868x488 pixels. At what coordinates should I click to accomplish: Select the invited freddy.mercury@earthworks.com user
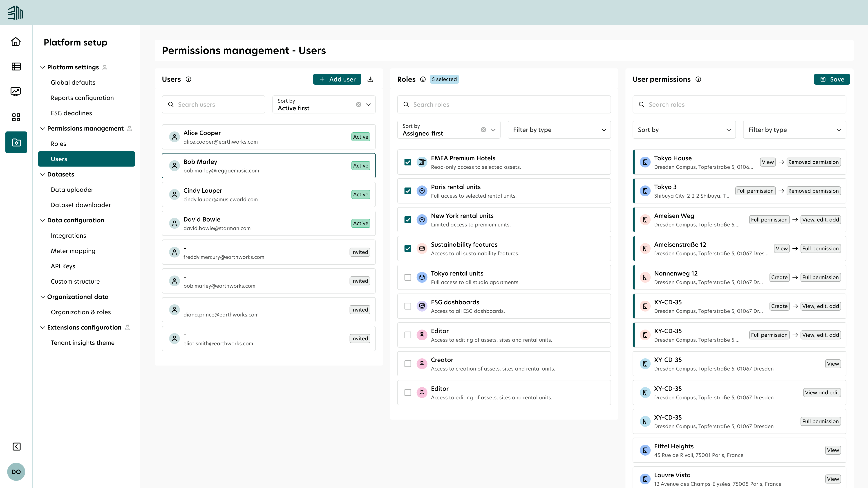[268, 252]
